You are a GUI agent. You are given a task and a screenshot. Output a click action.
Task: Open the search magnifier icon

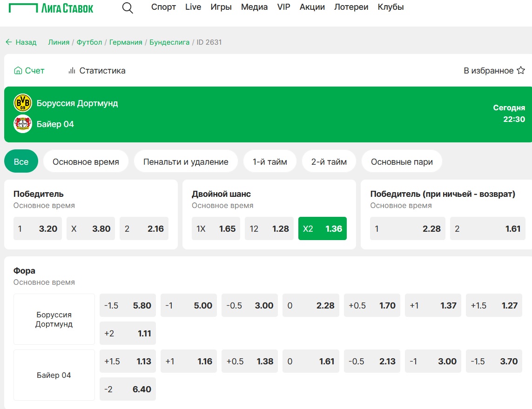(x=128, y=8)
